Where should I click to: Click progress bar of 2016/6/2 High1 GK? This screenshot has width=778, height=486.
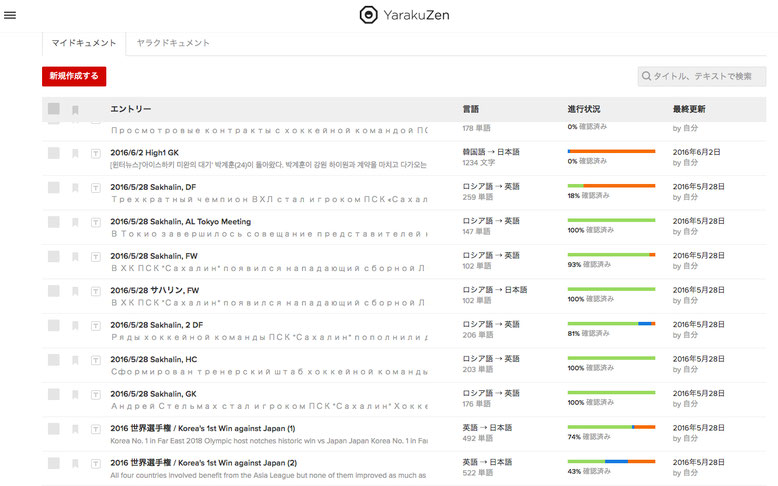611,151
